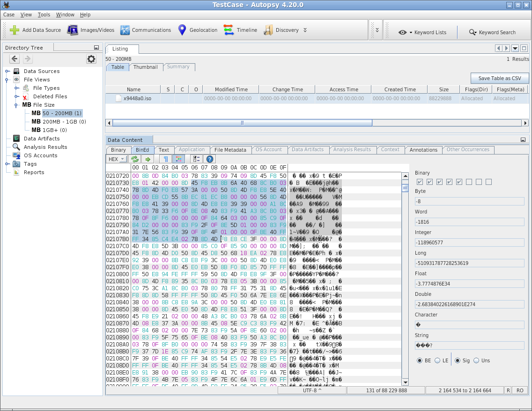Collapse File Size node
This screenshot has width=532, height=411.
[17, 105]
